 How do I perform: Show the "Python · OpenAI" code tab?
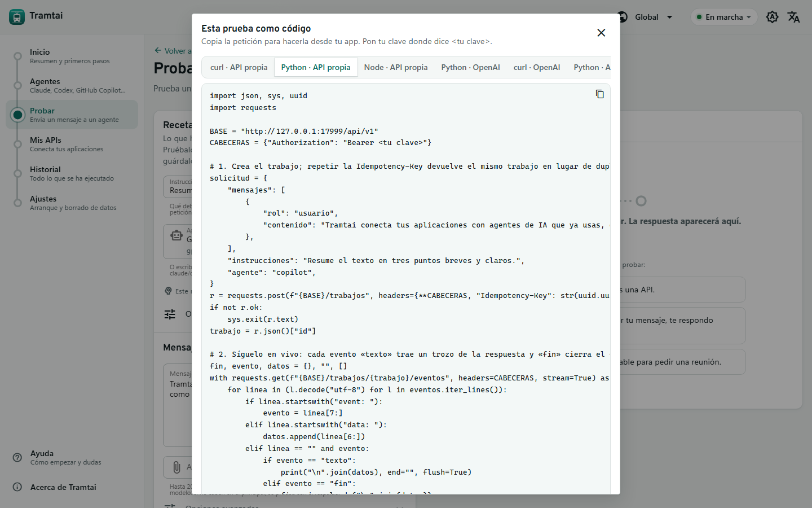471,67
